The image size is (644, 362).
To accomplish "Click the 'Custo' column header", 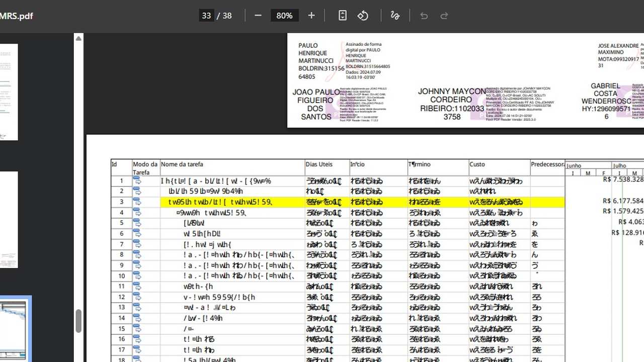I will [x=477, y=164].
